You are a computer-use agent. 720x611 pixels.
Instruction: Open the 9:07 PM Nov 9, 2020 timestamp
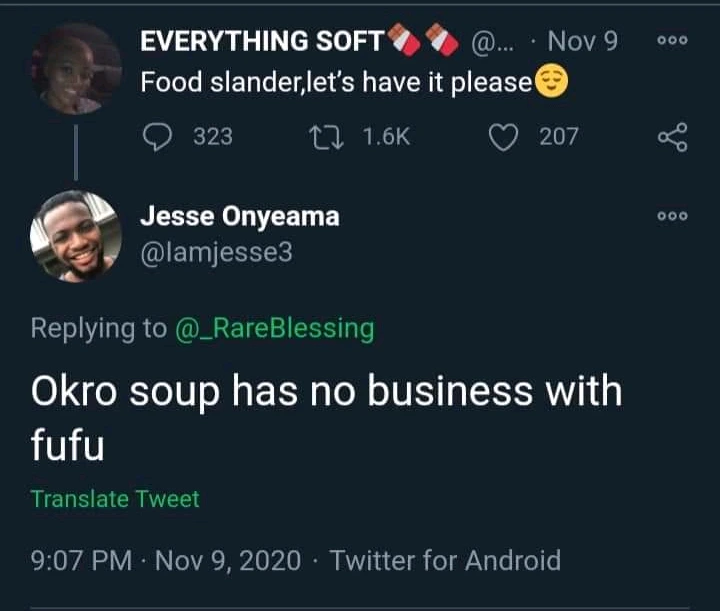(165, 560)
